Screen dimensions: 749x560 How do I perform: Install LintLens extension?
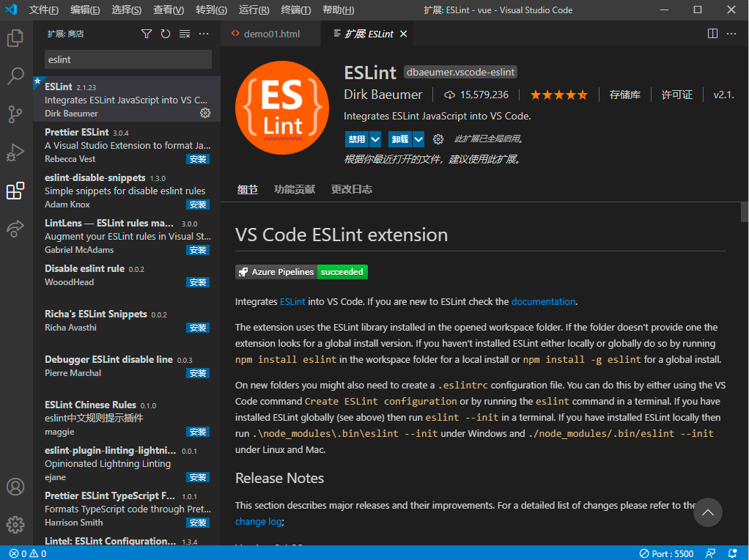coord(198,250)
